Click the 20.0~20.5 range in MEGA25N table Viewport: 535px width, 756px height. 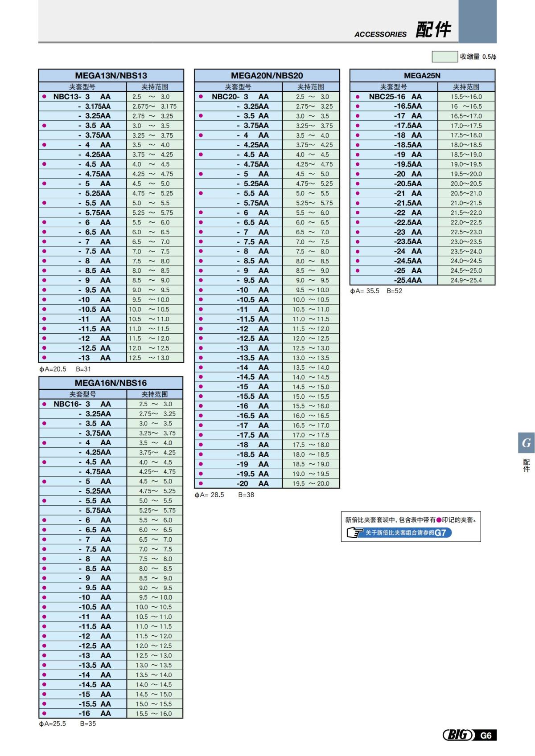[x=466, y=184]
